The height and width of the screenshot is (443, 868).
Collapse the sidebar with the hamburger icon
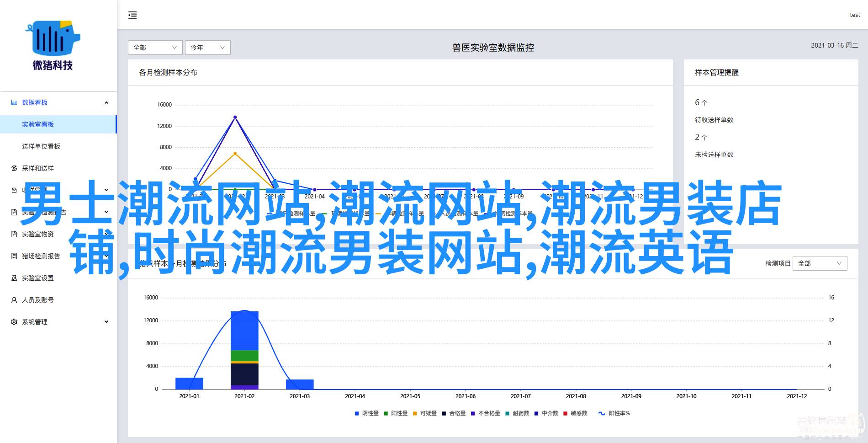click(132, 15)
